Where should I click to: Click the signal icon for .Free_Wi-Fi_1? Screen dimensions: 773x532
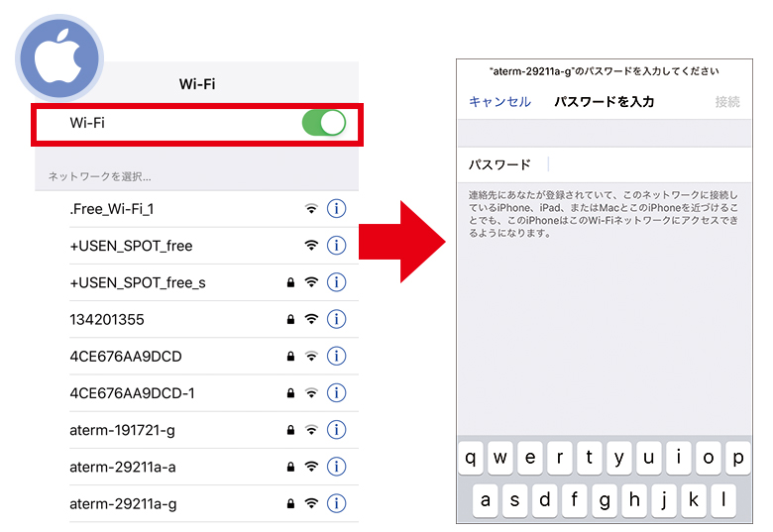(311, 208)
